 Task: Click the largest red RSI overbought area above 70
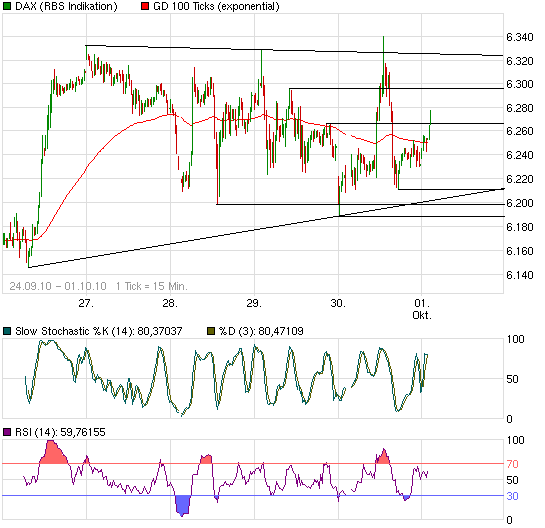(53, 454)
